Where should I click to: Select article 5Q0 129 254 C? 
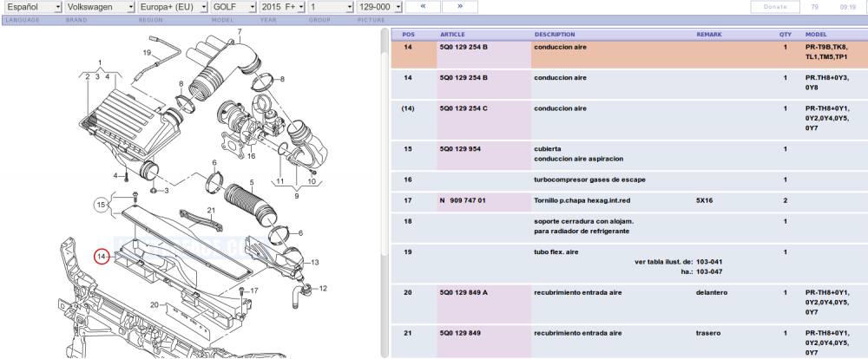[x=464, y=108]
